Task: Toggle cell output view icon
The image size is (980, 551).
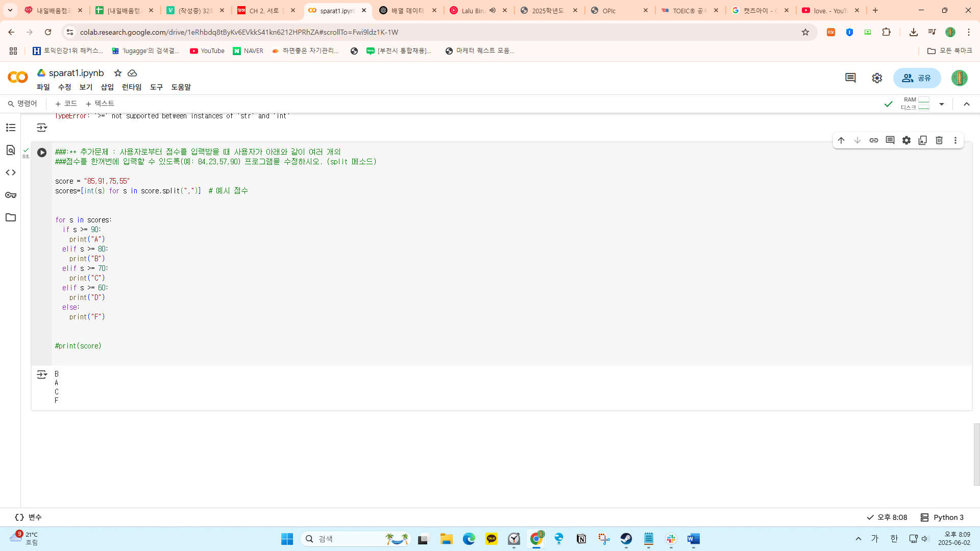Action: pyautogui.click(x=42, y=374)
